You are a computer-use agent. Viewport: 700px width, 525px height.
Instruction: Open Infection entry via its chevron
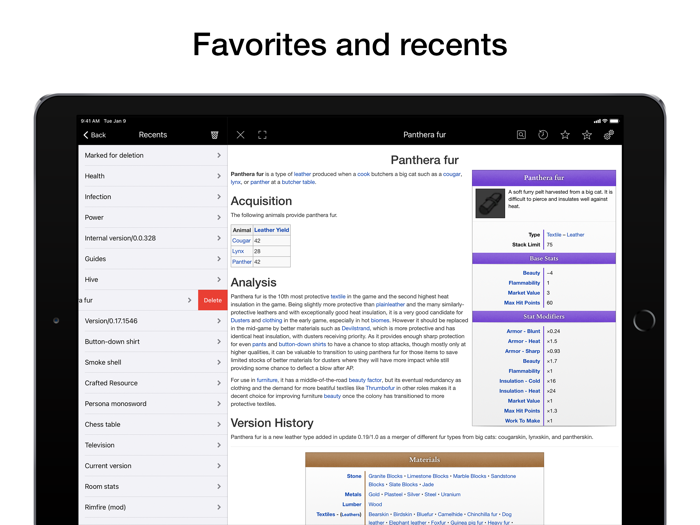(219, 196)
